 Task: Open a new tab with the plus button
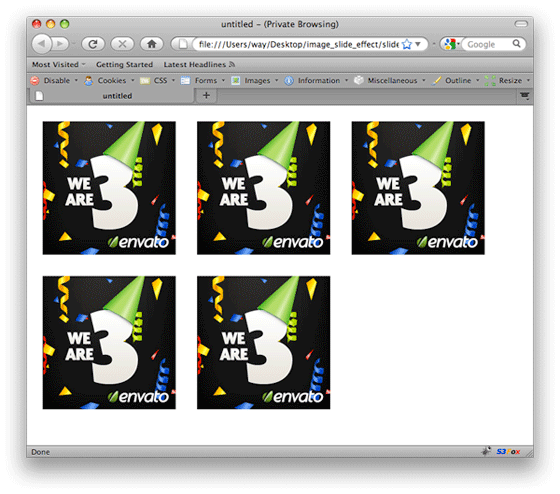206,95
